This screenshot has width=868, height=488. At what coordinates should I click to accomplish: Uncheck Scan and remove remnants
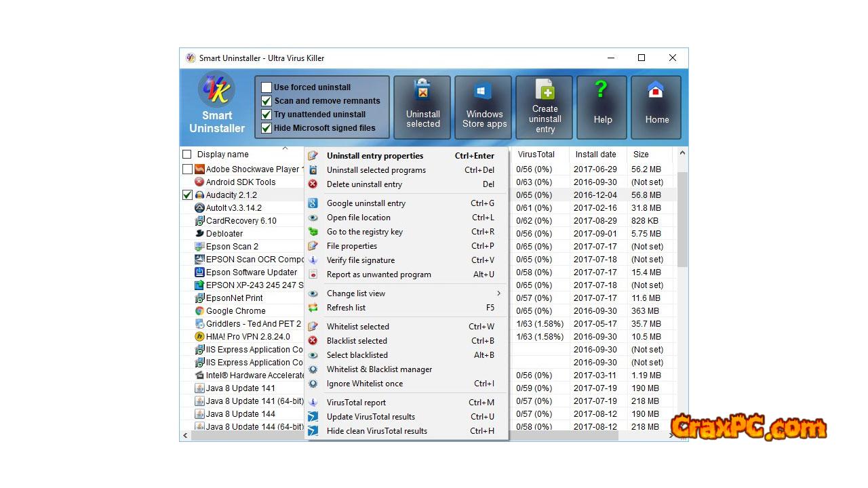(267, 101)
